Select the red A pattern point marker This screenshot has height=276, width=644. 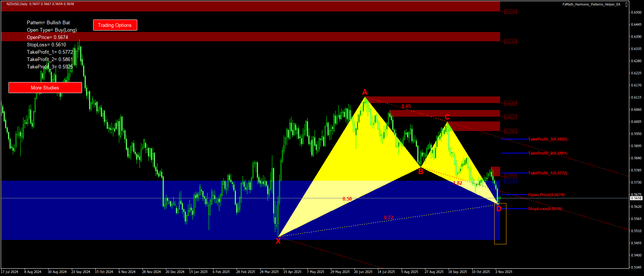coord(365,92)
